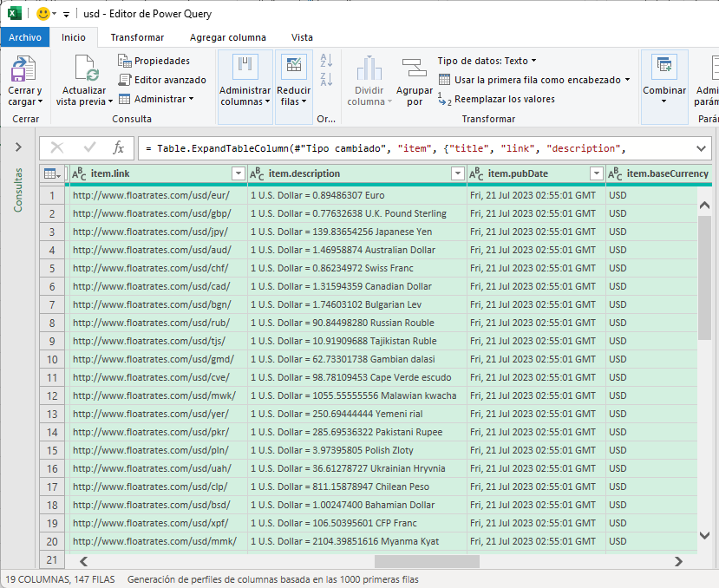This screenshot has width=719, height=588.
Task: Select the item.baseCurrency column header
Action: coord(659,173)
